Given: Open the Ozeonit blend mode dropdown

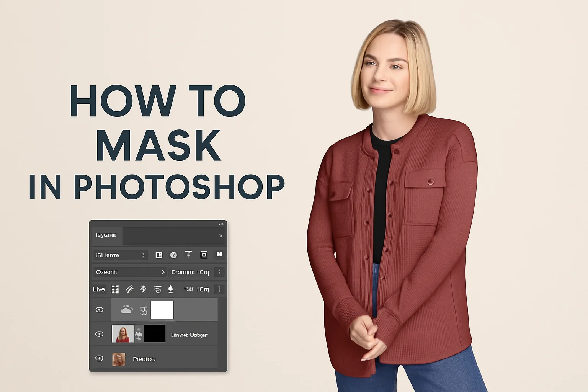Looking at the screenshot, I should click(x=130, y=272).
